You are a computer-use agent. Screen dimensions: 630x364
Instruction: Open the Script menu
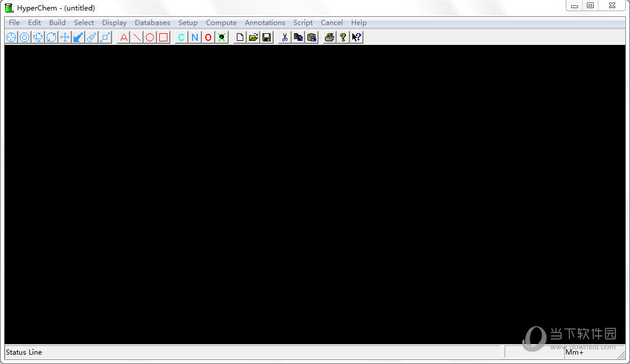coord(303,23)
